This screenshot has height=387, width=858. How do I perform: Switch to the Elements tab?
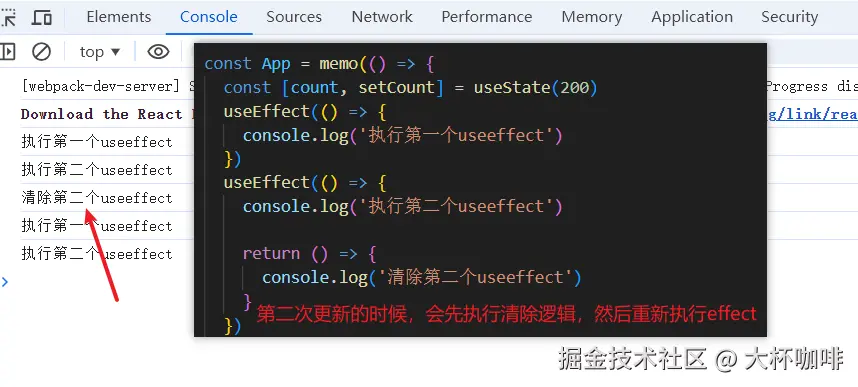coord(119,17)
